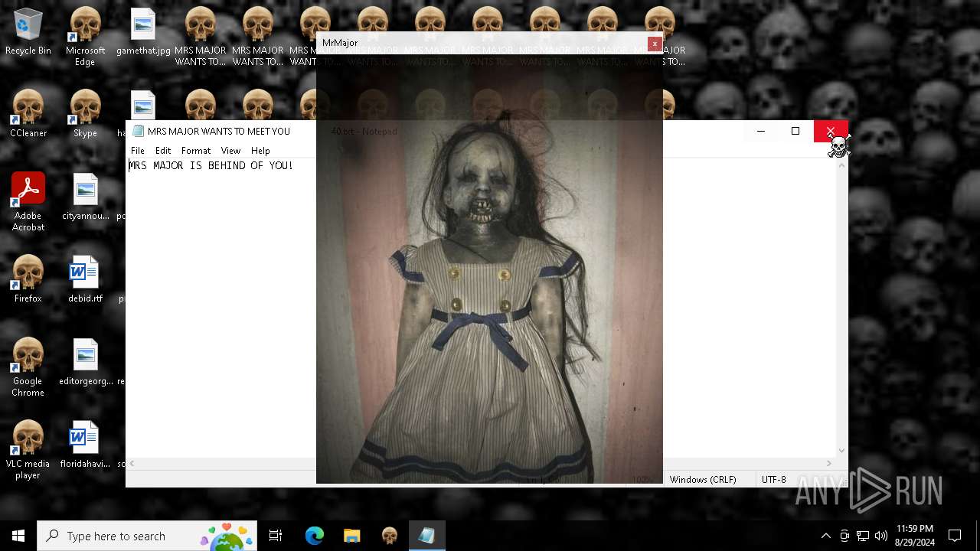Click Notepad text 'MRS MAJOR IS BEHIND OF YOU!'
The height and width of the screenshot is (551, 980).
211,165
